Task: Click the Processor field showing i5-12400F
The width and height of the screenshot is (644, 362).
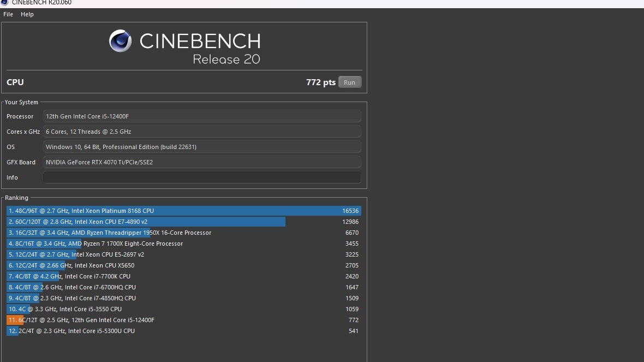Action: 201,116
